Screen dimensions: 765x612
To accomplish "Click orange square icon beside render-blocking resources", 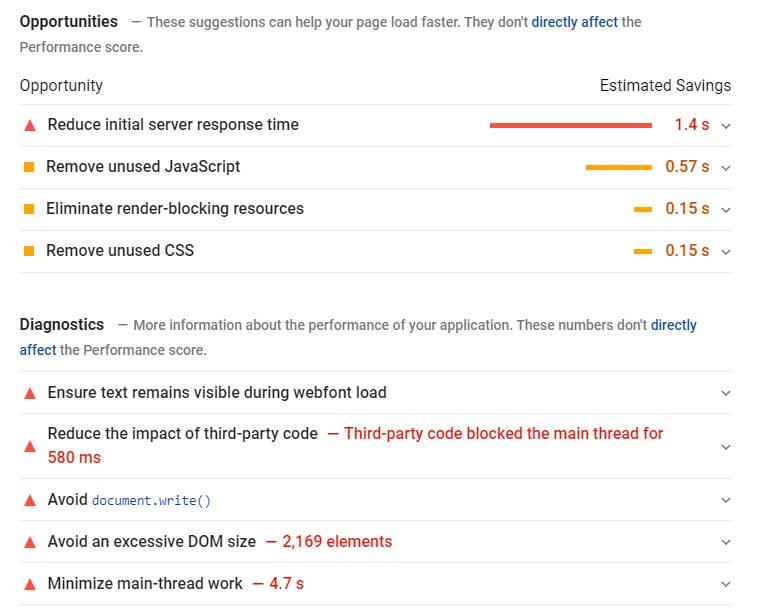I will 30,209.
